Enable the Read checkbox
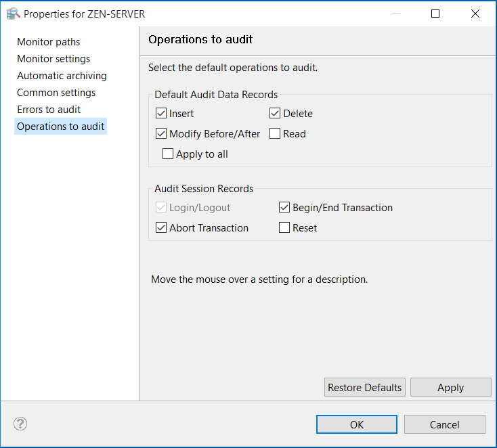497x448 pixels. (x=275, y=134)
